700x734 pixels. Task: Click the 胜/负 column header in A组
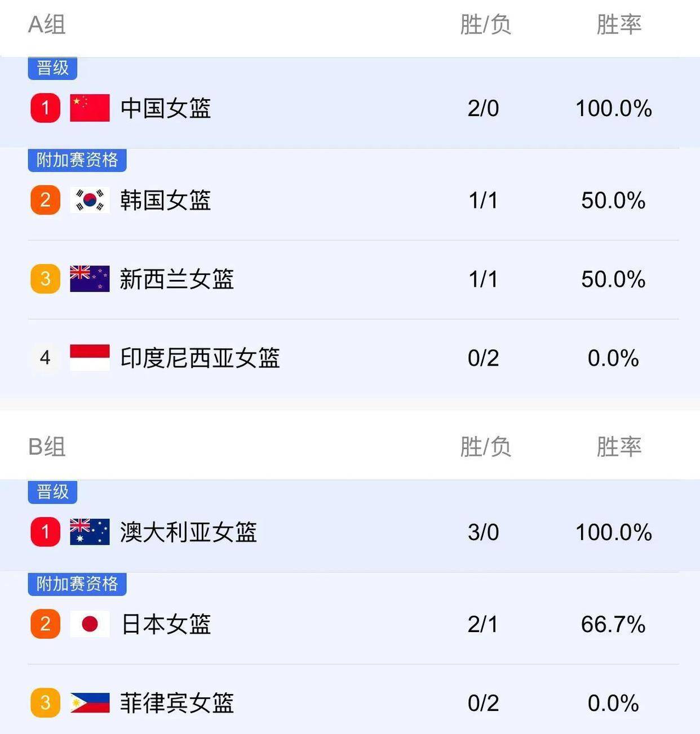click(485, 25)
